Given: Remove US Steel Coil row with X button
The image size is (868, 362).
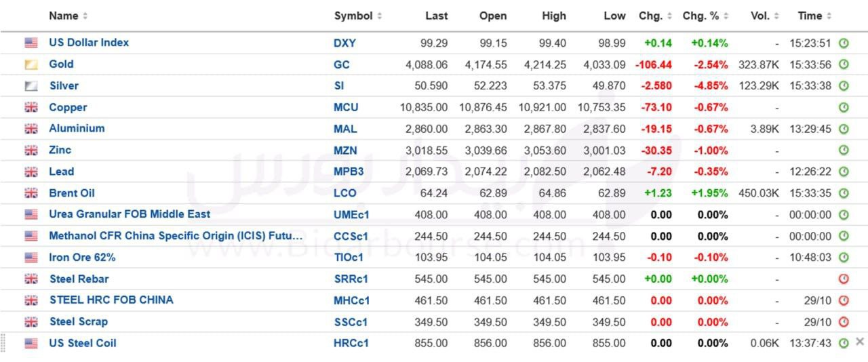Looking at the screenshot, I should tap(860, 342).
